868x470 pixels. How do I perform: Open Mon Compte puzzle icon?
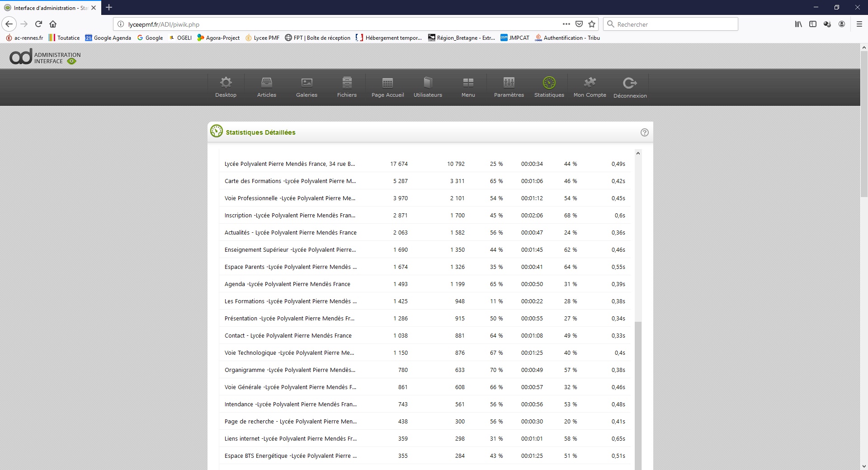tap(590, 83)
